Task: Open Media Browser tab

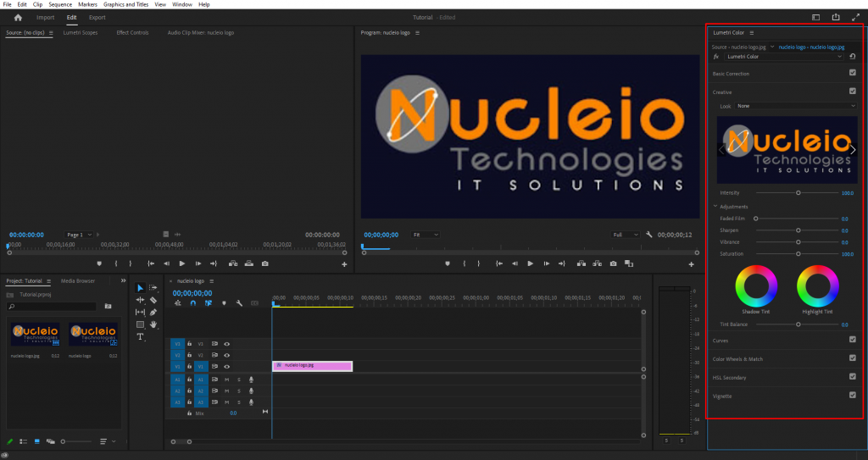Action: pyautogui.click(x=77, y=281)
